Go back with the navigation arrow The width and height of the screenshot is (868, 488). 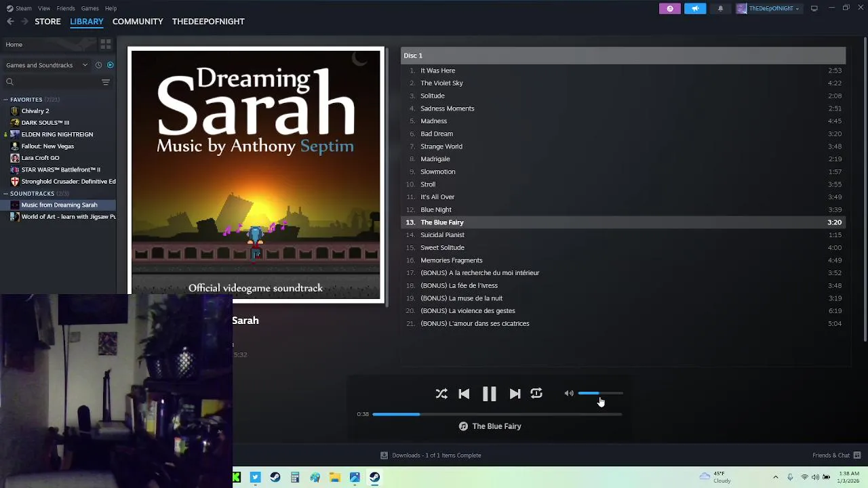[x=10, y=22]
